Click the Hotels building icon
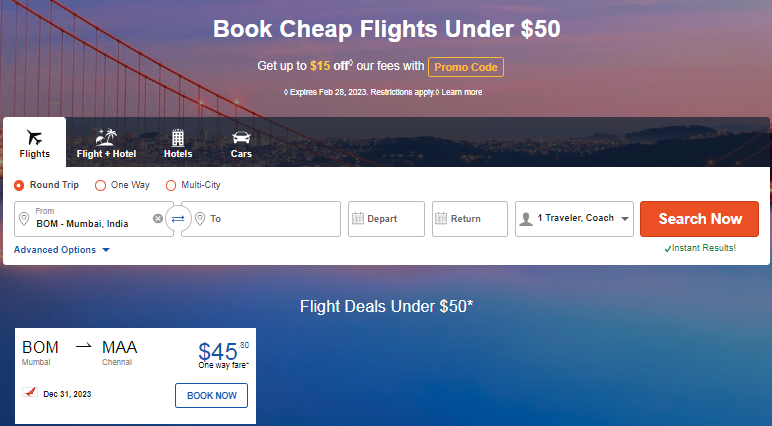 178,137
